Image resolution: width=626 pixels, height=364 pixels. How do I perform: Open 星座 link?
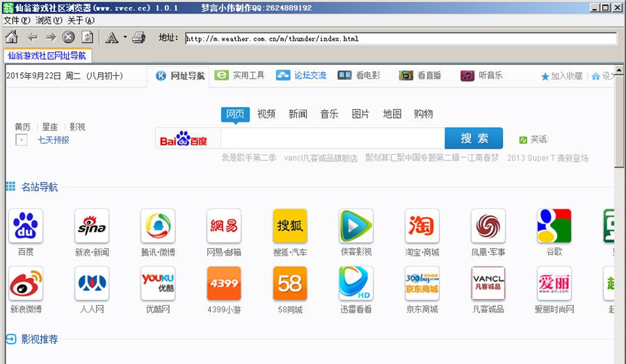click(50, 127)
